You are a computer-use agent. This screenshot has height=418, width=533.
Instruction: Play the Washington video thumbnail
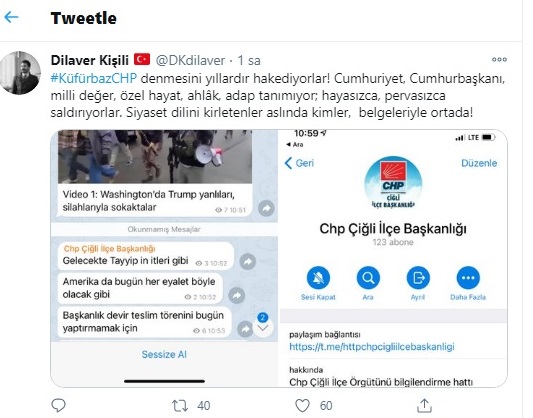point(155,157)
